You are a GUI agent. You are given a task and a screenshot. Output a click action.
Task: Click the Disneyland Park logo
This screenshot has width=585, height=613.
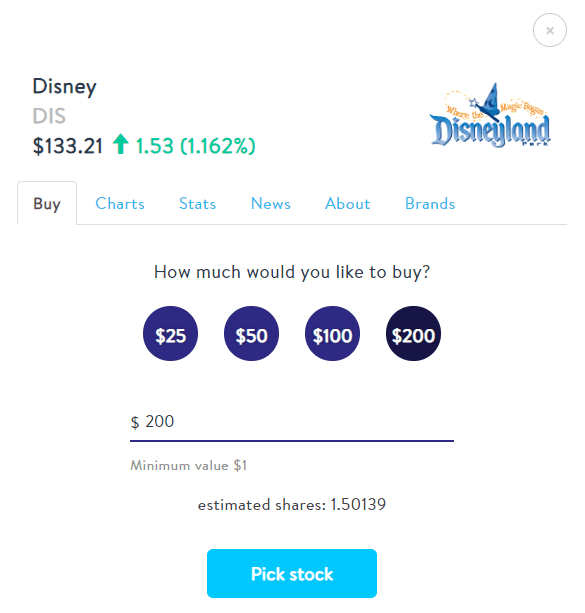(x=490, y=115)
